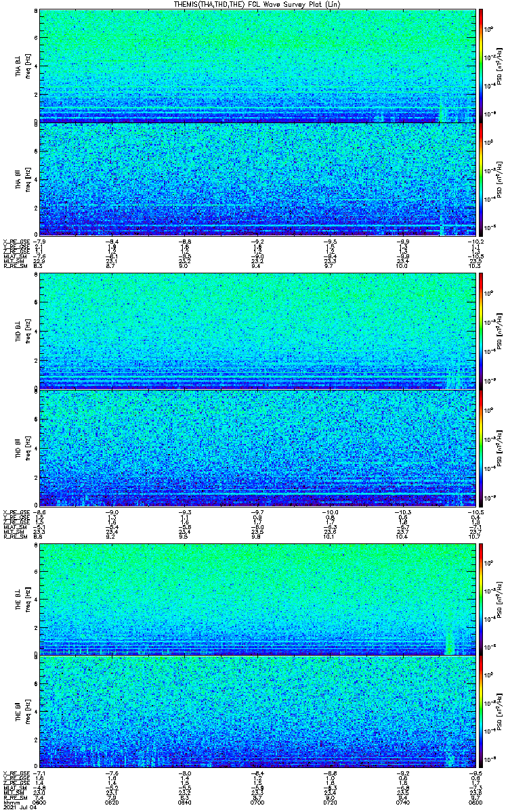Click the THE B-parallel spectrogram panel
This screenshot has width=508, height=812.
pos(257,712)
